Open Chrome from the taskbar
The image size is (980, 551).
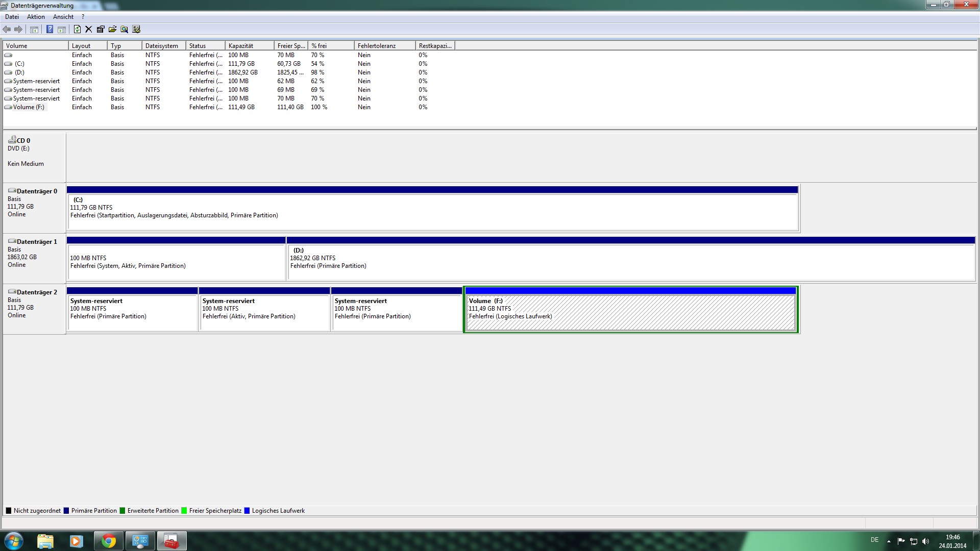109,541
